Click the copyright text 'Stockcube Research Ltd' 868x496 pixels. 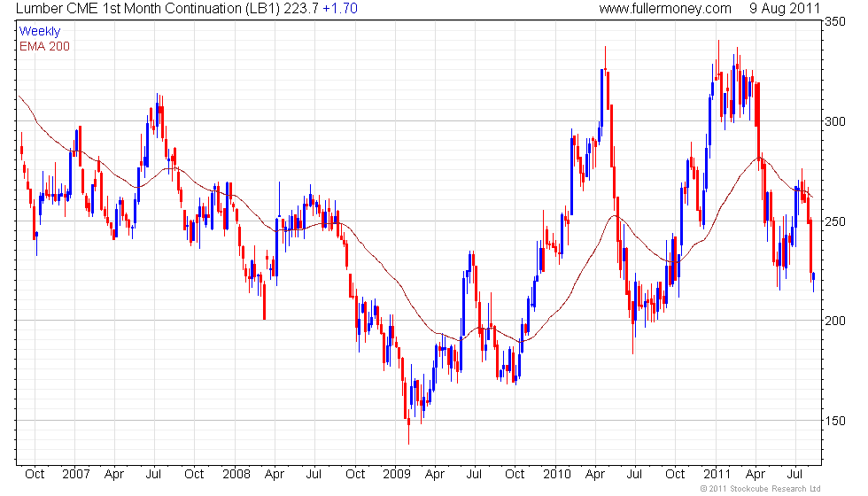coord(775,489)
